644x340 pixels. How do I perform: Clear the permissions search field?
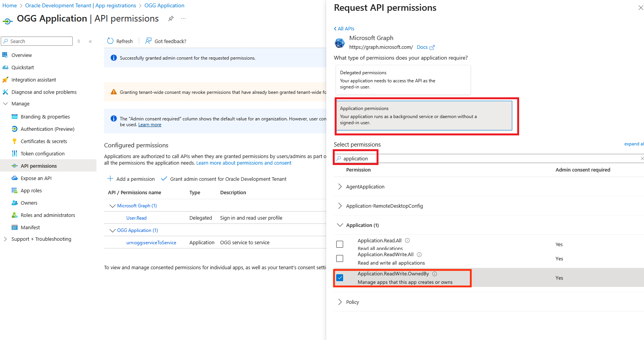click(x=642, y=158)
